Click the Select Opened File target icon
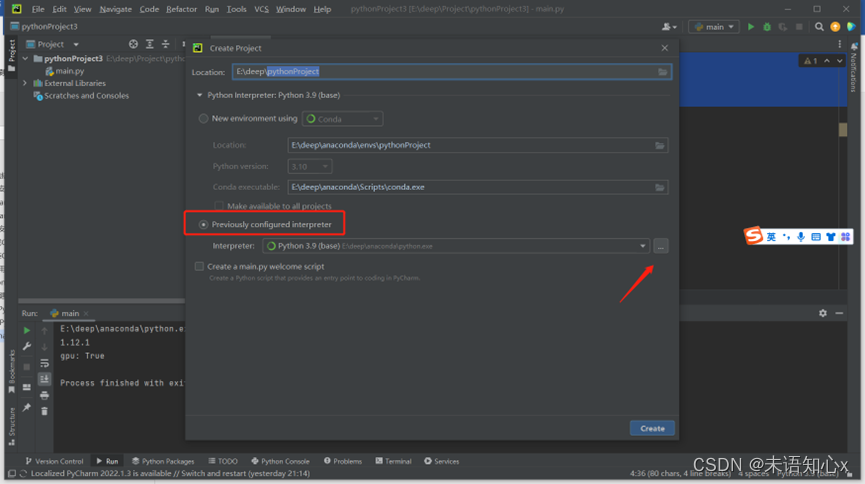This screenshot has height=484, width=865. coord(133,44)
